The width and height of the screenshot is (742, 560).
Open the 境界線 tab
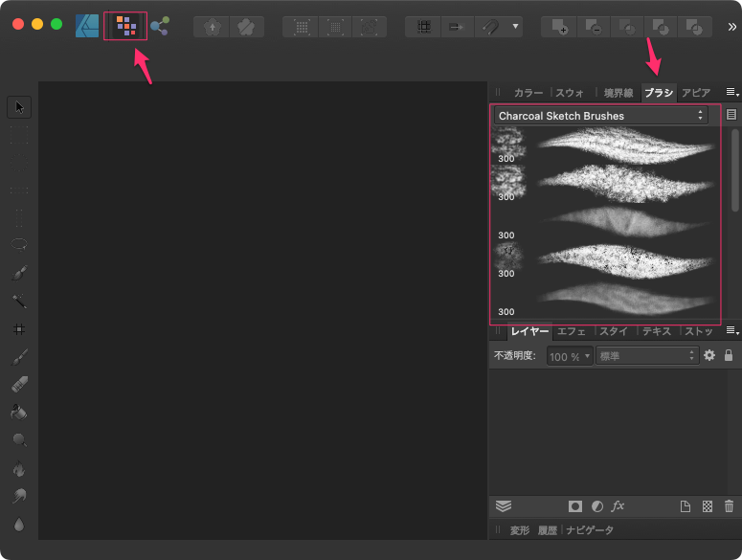tap(618, 93)
